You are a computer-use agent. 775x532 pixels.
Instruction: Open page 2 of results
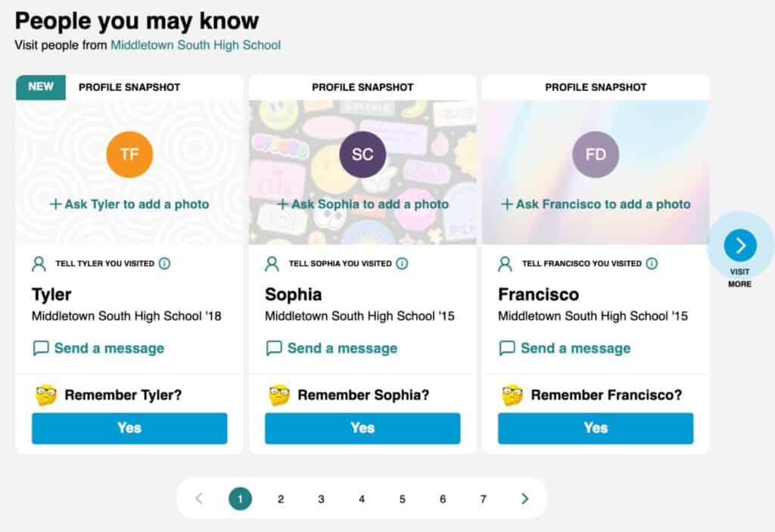281,499
